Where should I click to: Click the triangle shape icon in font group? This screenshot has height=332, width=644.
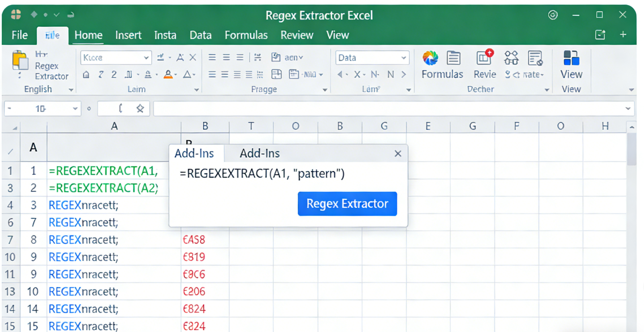[x=188, y=74]
